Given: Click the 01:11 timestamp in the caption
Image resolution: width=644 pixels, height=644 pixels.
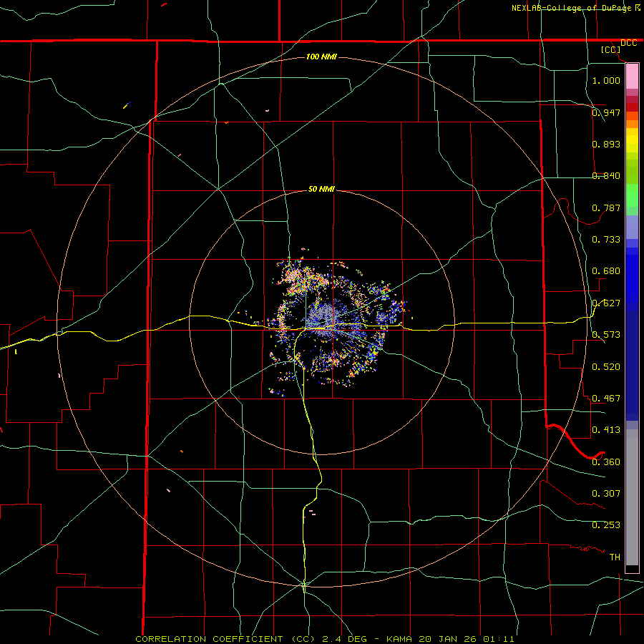Looking at the screenshot, I should (x=499, y=639).
